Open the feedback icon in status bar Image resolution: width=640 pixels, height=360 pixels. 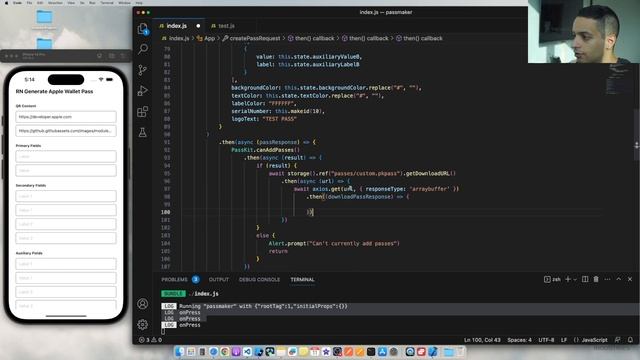click(618, 340)
